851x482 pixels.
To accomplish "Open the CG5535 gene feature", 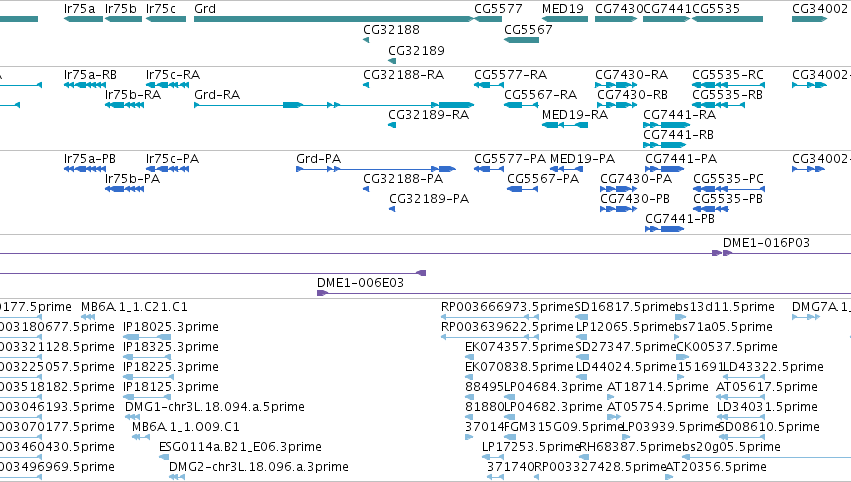I will [x=727, y=19].
